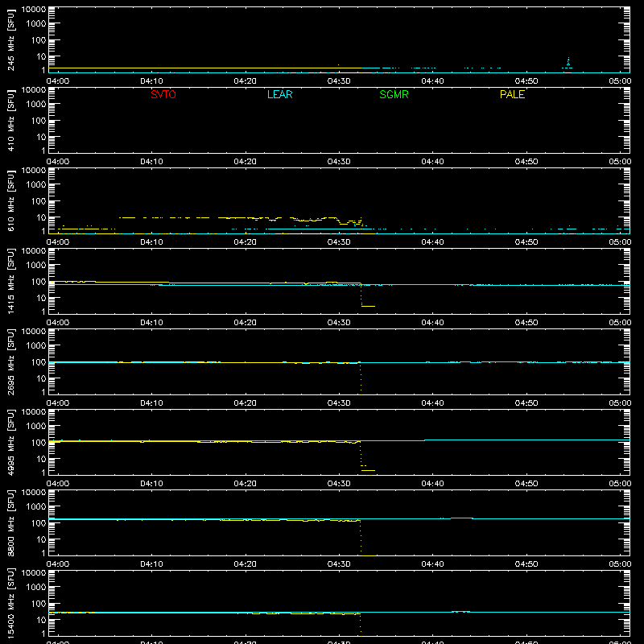Viewport: 644px width, 644px height.
Task: Click 04:30 label under the 245 MHz panel
Action: pyautogui.click(x=339, y=81)
